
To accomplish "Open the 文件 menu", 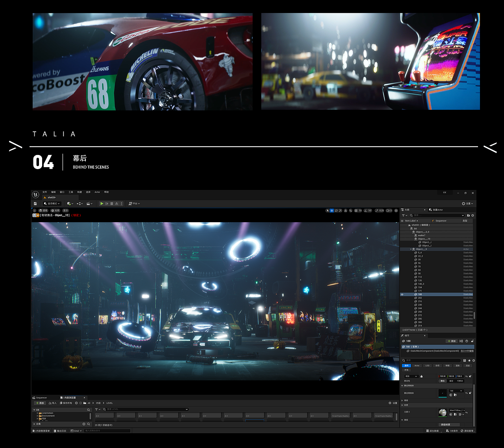I will coord(44,192).
